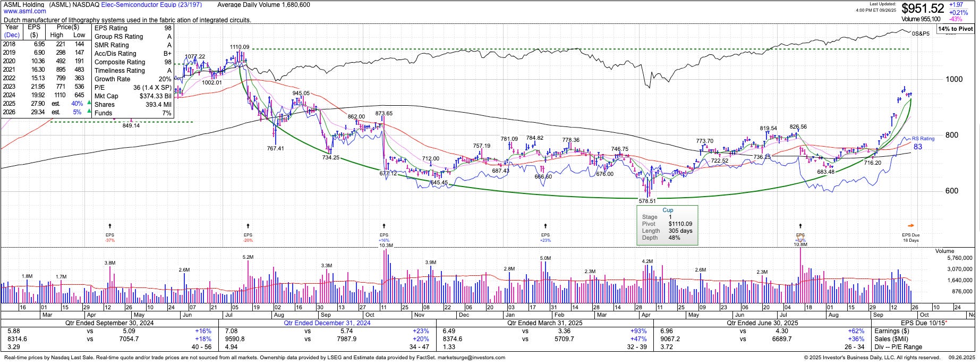Click the P/E 36 (1.4 X SP) row

click(x=133, y=88)
